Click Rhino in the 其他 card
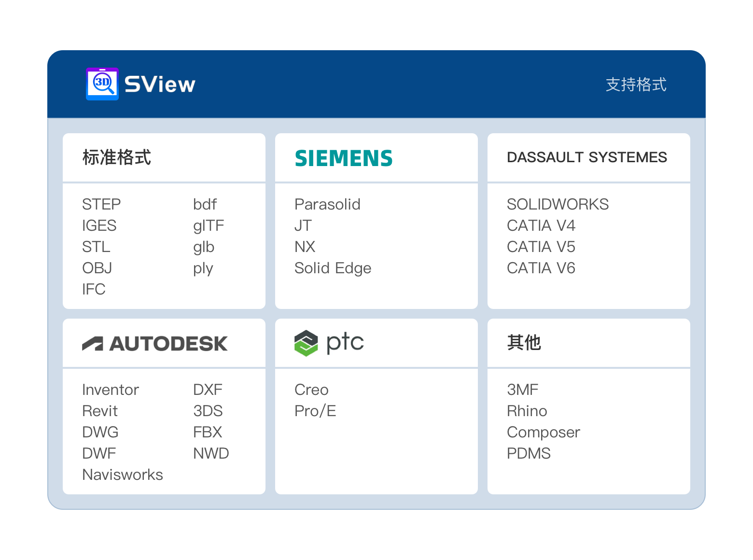The width and height of the screenshot is (753, 560). tap(527, 411)
